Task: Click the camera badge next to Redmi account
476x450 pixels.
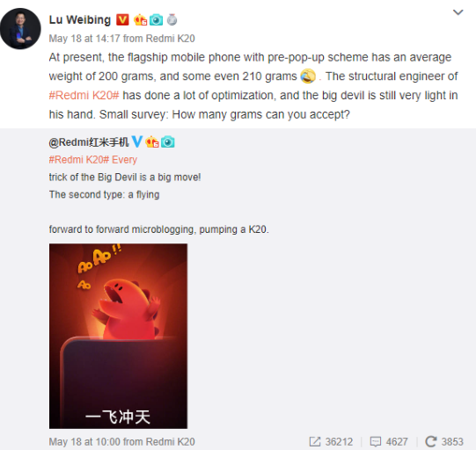Action: point(167,142)
